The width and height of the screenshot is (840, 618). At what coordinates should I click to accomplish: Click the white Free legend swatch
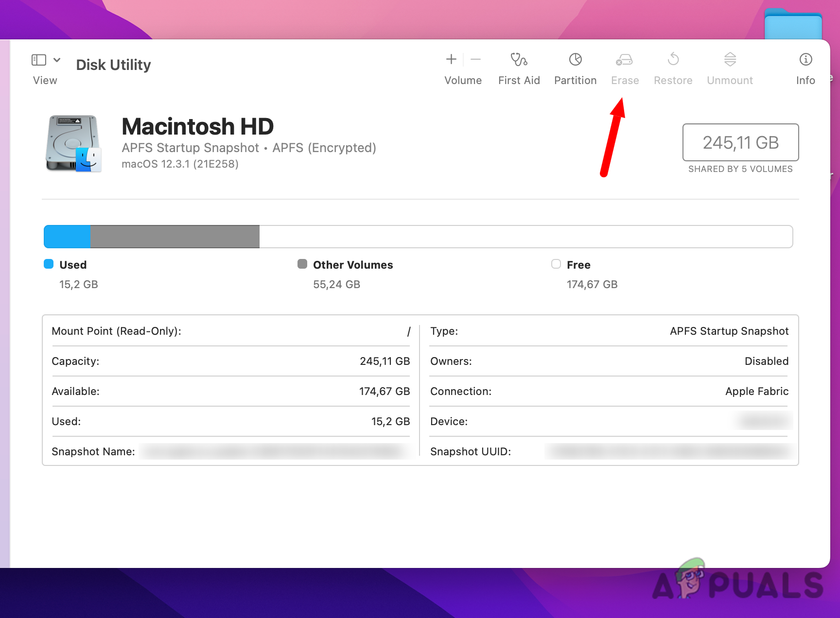(556, 264)
